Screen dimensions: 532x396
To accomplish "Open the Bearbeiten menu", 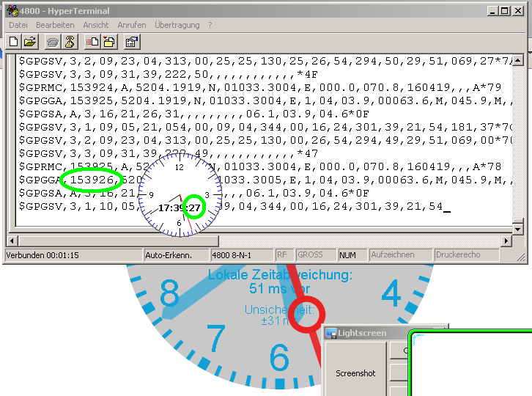I will [55, 25].
